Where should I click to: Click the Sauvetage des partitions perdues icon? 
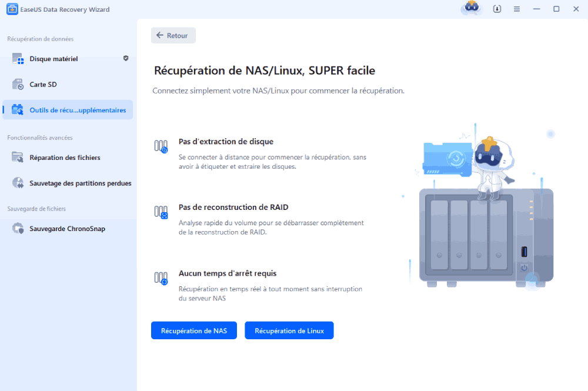(18, 183)
